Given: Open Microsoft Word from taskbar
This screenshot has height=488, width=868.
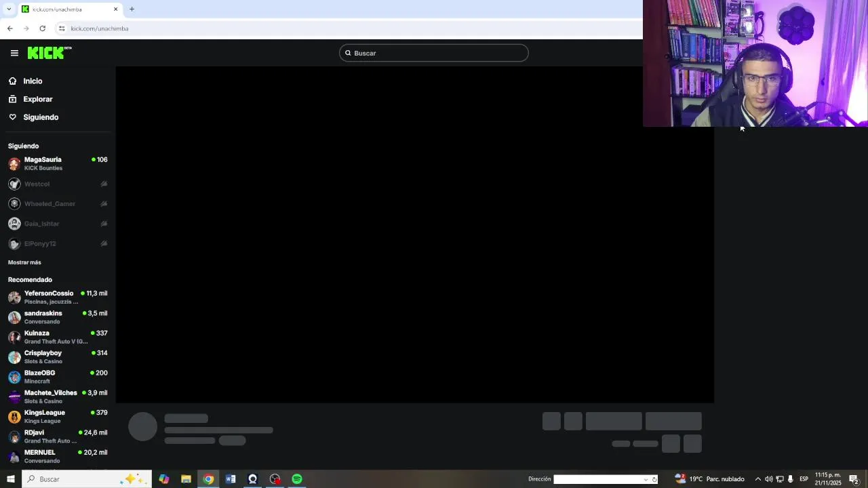Looking at the screenshot, I should pyautogui.click(x=231, y=479).
